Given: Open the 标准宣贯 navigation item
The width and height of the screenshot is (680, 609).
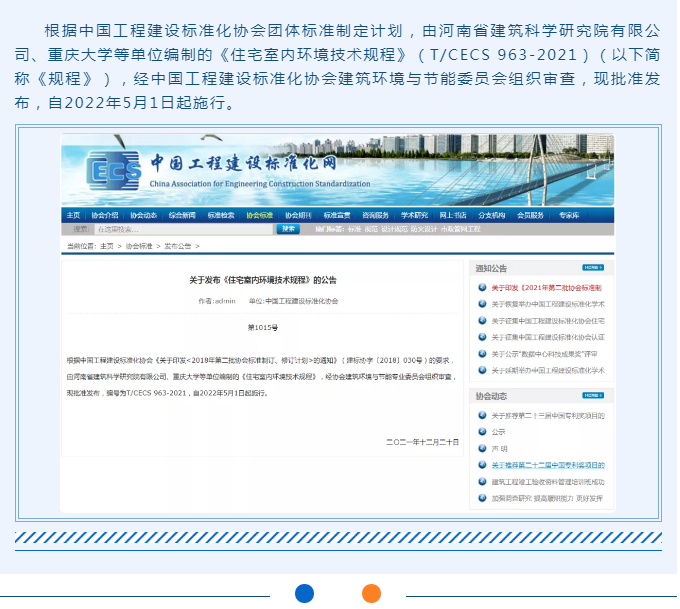Looking at the screenshot, I should pyautogui.click(x=337, y=215).
